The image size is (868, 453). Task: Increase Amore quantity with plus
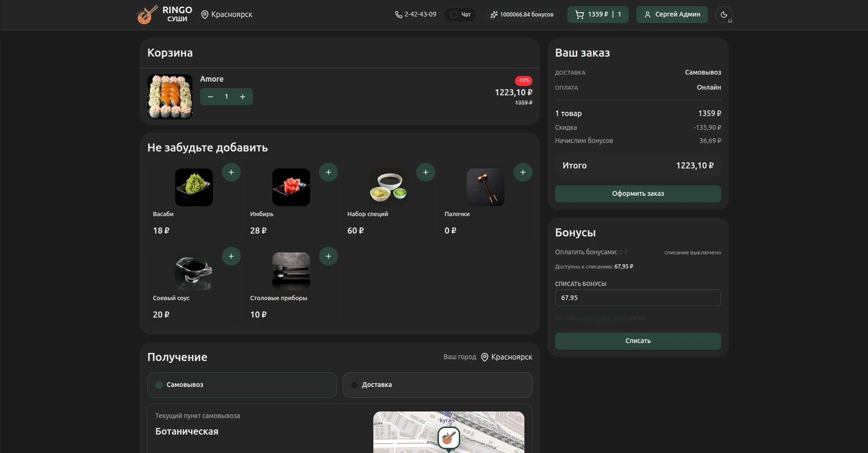tap(243, 97)
